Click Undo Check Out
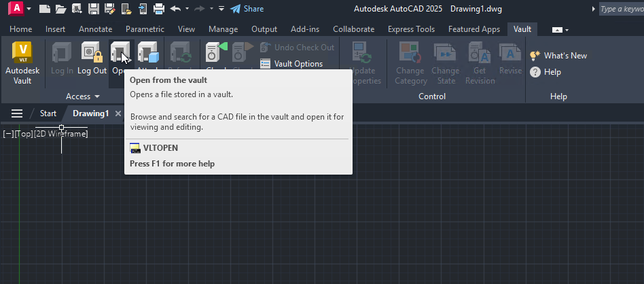The image size is (644, 284). 298,48
